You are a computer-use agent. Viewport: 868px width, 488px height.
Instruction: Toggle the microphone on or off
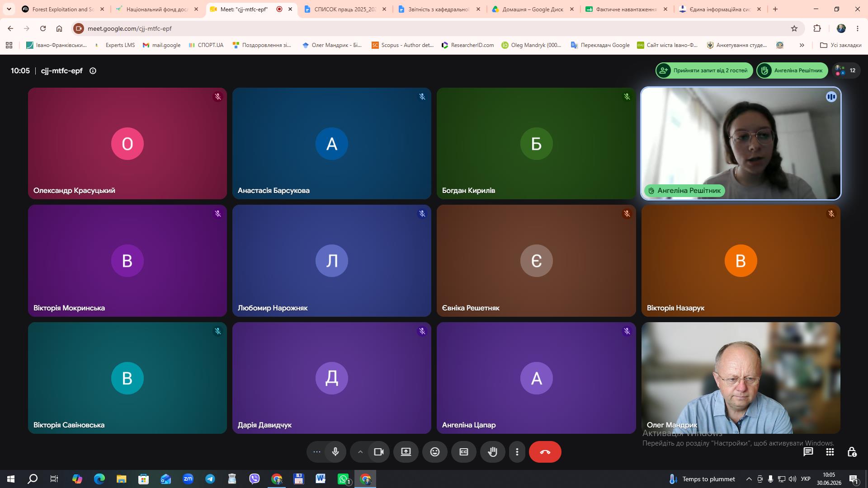pos(335,452)
